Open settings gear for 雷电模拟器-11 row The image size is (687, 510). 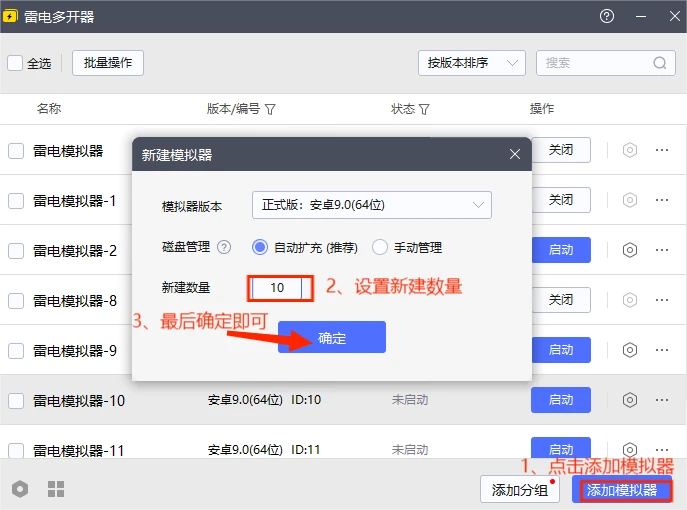pos(630,450)
